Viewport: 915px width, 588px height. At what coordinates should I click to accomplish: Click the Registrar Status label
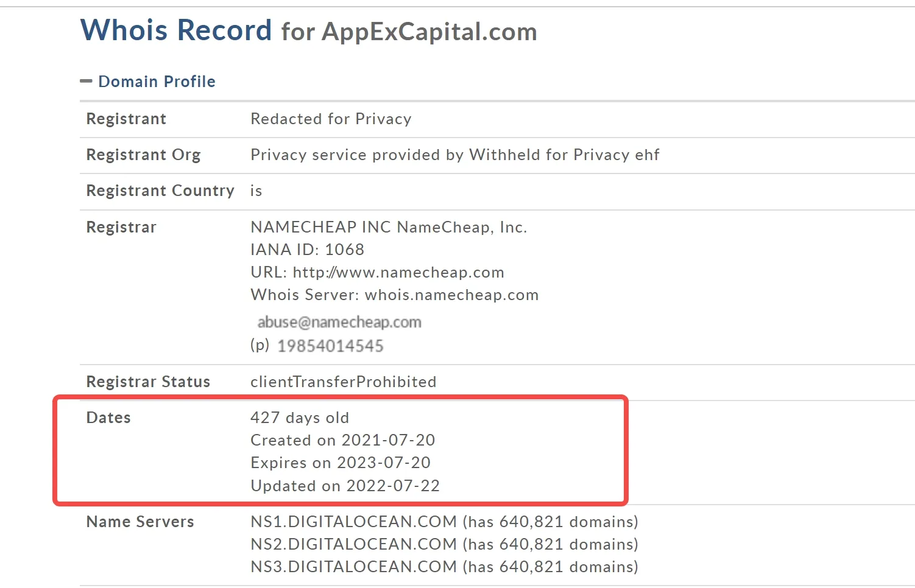pos(148,382)
